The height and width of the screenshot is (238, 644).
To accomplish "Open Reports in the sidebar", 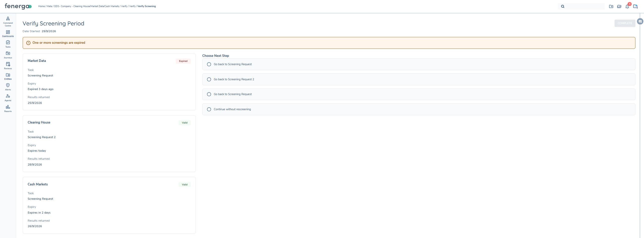I will 8,108.
